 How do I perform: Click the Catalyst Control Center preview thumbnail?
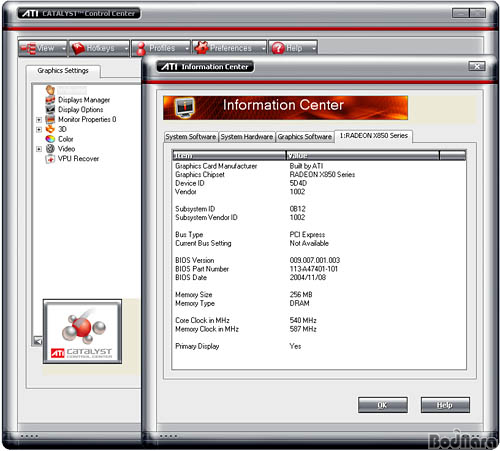click(x=82, y=331)
